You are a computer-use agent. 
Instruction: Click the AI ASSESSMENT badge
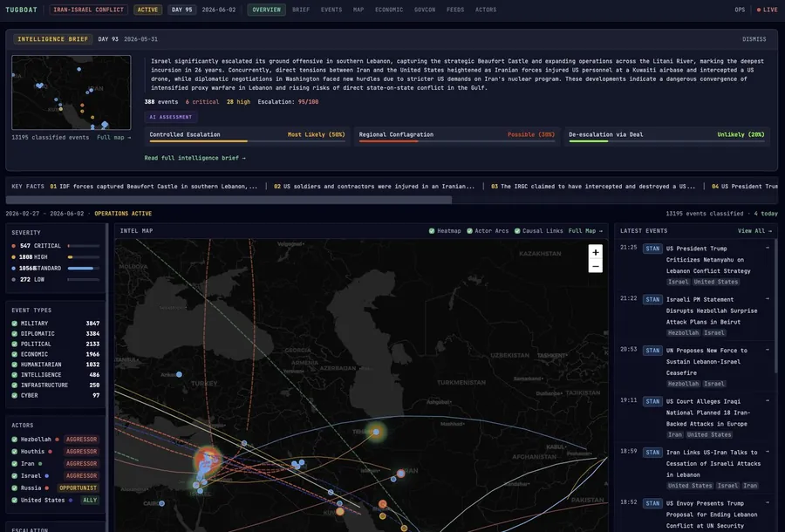[x=171, y=117]
